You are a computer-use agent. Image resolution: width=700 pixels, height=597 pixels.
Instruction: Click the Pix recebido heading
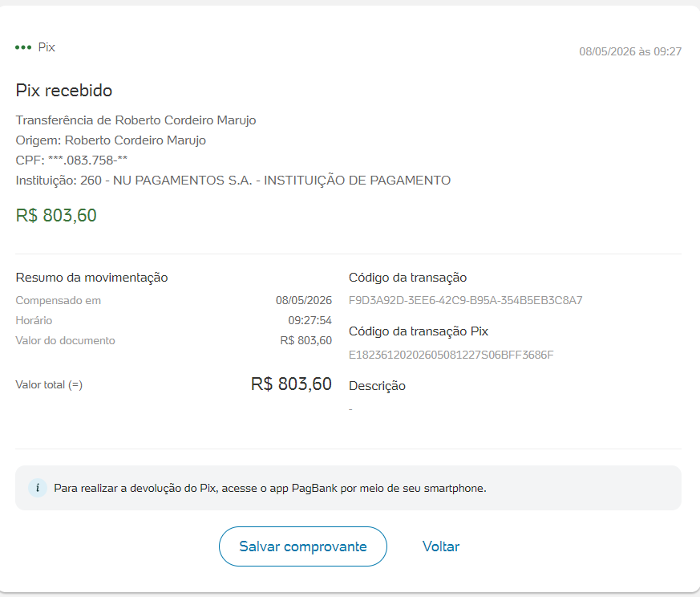pos(64,91)
